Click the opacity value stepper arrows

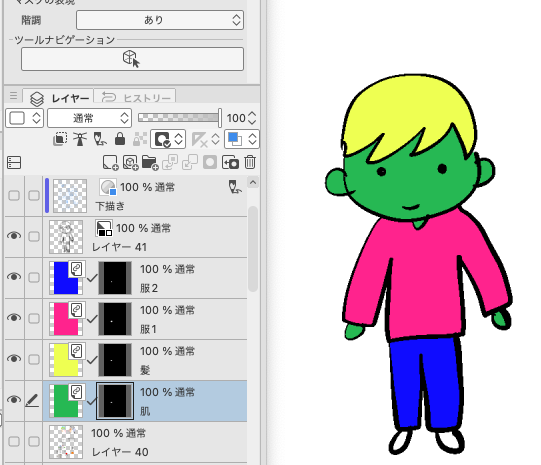(x=252, y=118)
